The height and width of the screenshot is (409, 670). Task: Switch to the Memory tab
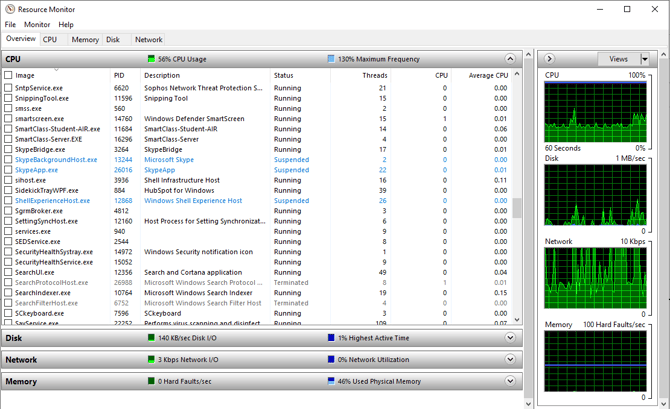coord(85,40)
